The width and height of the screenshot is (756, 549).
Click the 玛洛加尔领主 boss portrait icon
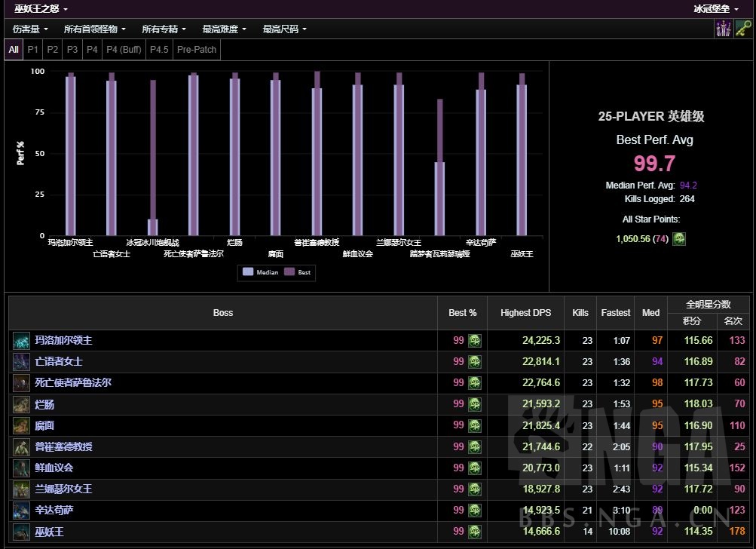pyautogui.click(x=22, y=341)
